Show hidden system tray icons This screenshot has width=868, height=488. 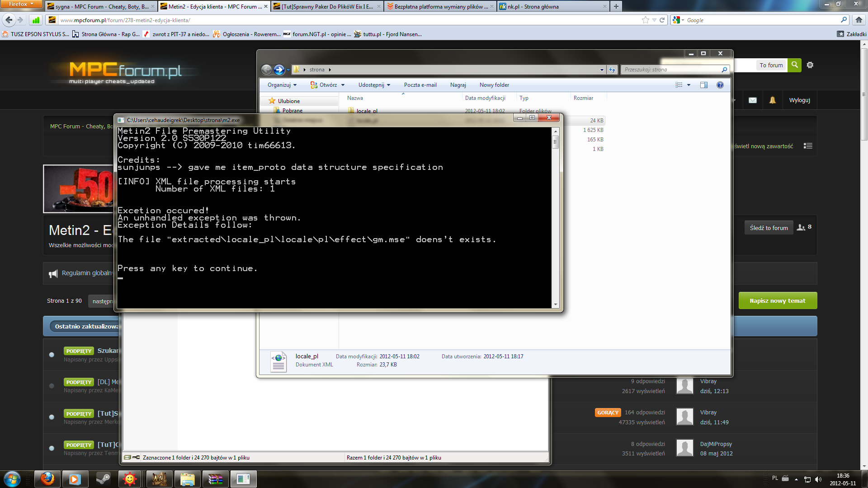coord(796,479)
